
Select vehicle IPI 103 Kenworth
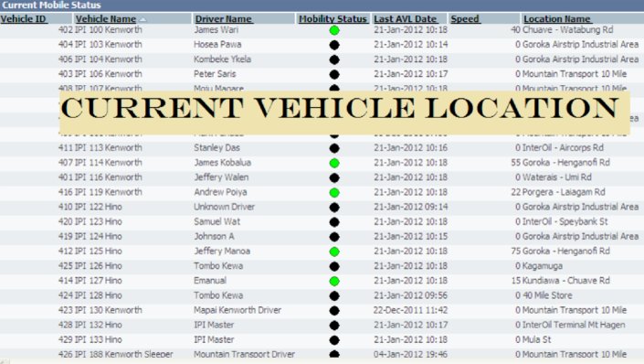109,45
